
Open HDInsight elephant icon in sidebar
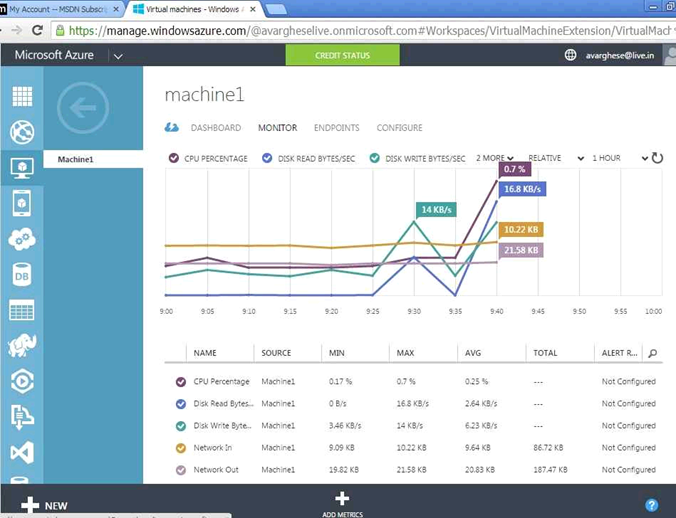coord(22,345)
